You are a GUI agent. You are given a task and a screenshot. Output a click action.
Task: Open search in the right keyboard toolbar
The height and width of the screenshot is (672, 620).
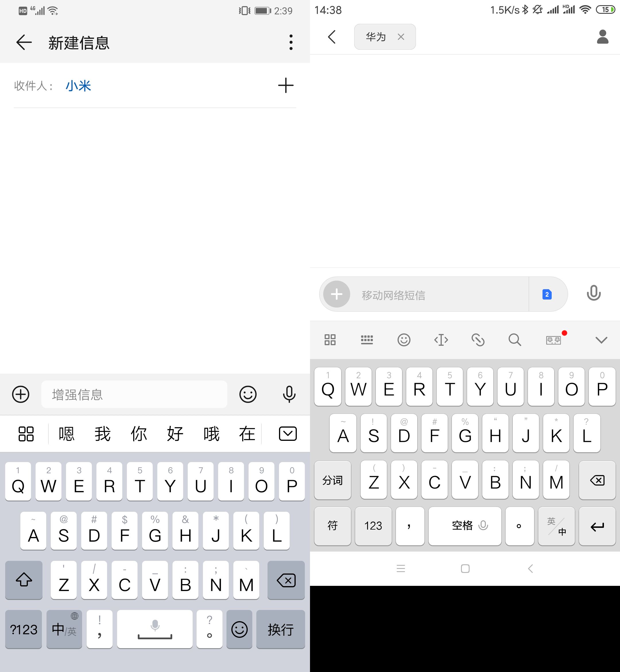click(515, 340)
